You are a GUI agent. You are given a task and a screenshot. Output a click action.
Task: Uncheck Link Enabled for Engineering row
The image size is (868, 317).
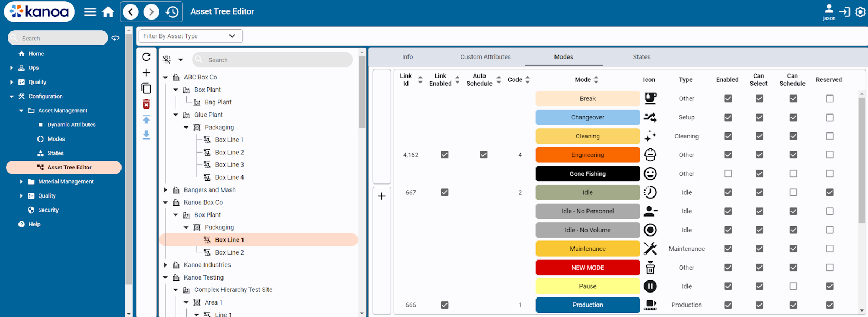click(x=444, y=155)
